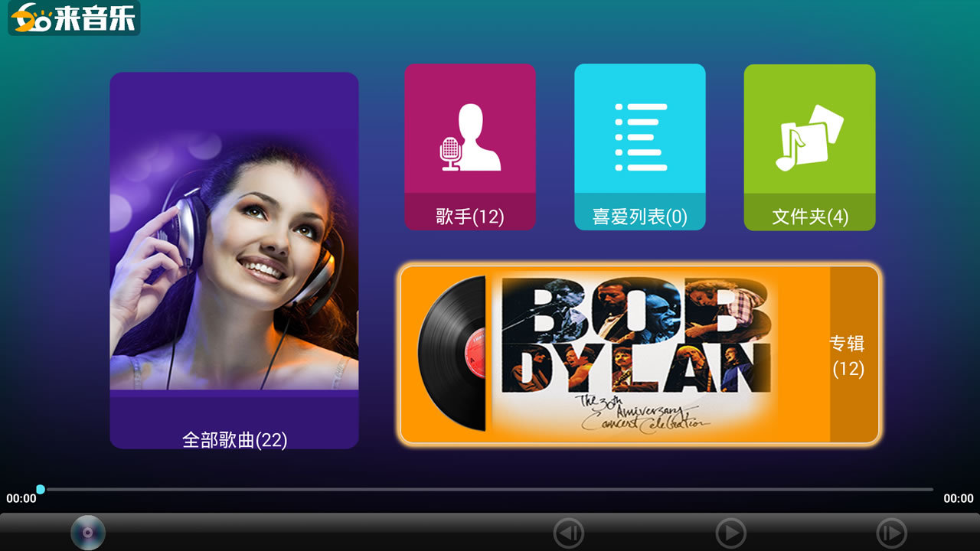Click the playback progress slider handle

click(x=41, y=489)
